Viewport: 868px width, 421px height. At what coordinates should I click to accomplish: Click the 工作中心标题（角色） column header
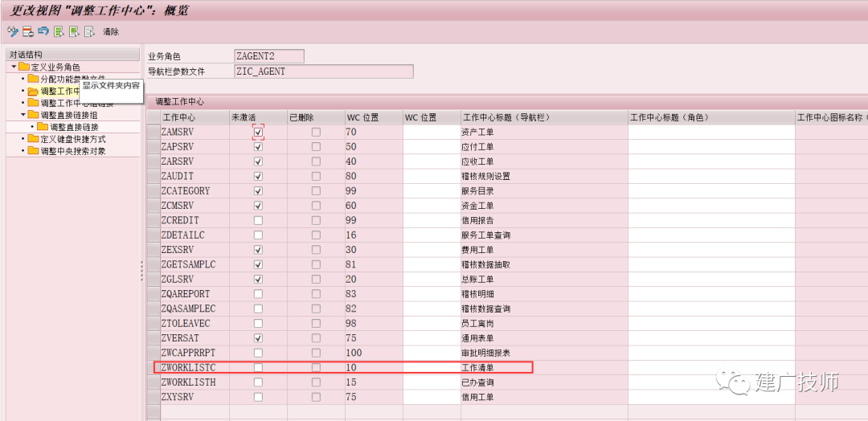tap(711, 118)
